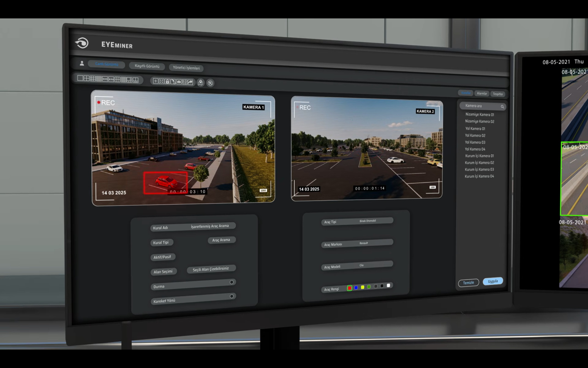Viewport: 588px width, 368px height.
Task: Switch to the 2x2 grid layout
Action: pyautogui.click(x=87, y=78)
